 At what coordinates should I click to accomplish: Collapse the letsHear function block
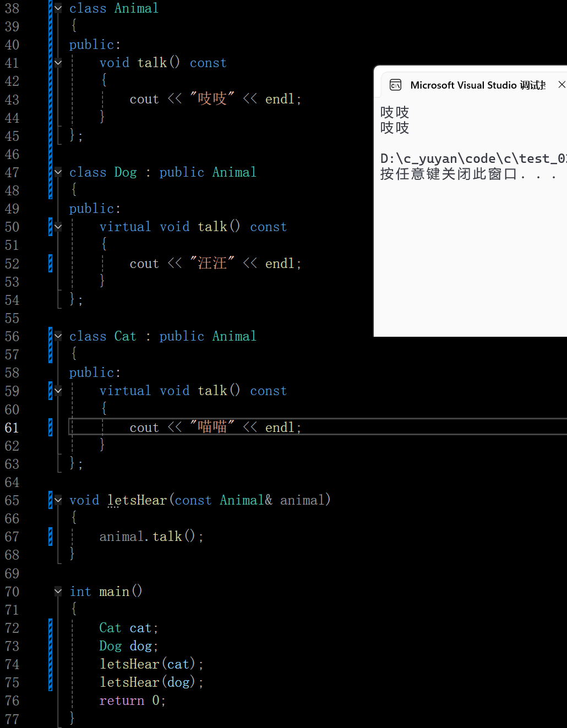point(58,500)
